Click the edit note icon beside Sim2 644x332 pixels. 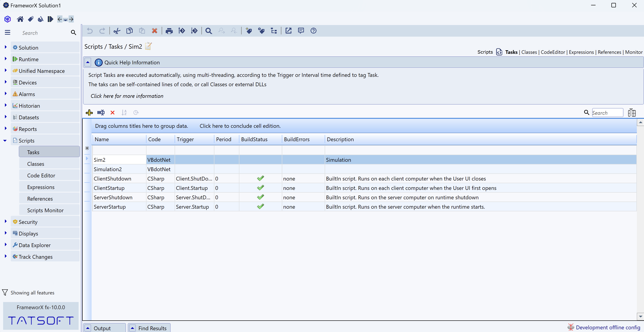click(x=148, y=46)
